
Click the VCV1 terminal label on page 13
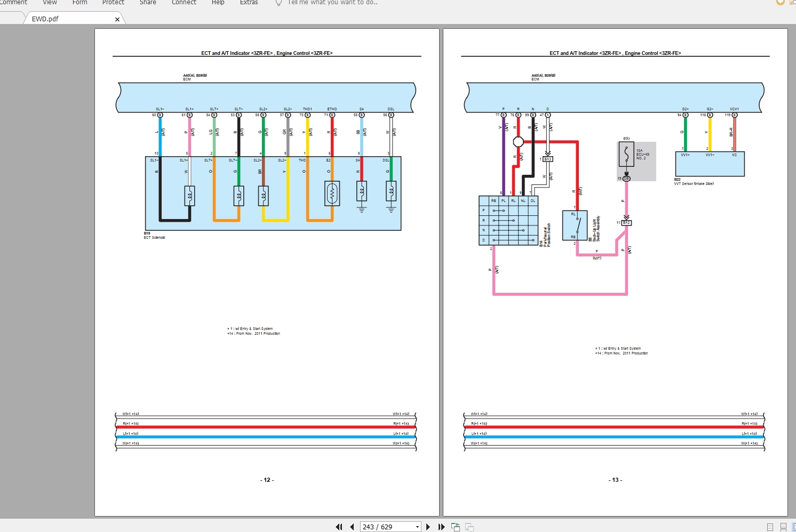(x=734, y=109)
